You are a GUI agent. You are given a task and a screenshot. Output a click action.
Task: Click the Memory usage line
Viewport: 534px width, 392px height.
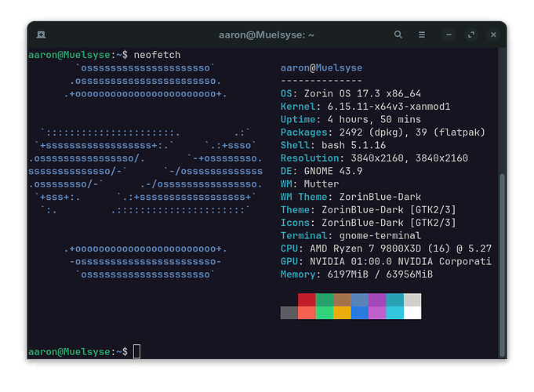pyautogui.click(x=357, y=274)
